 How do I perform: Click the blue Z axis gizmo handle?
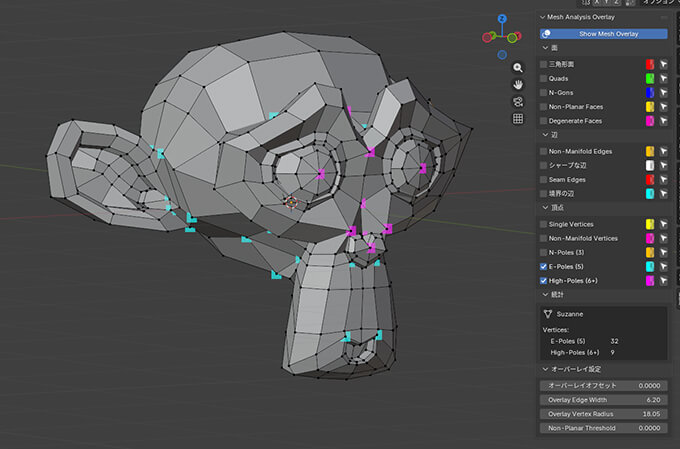[504, 18]
